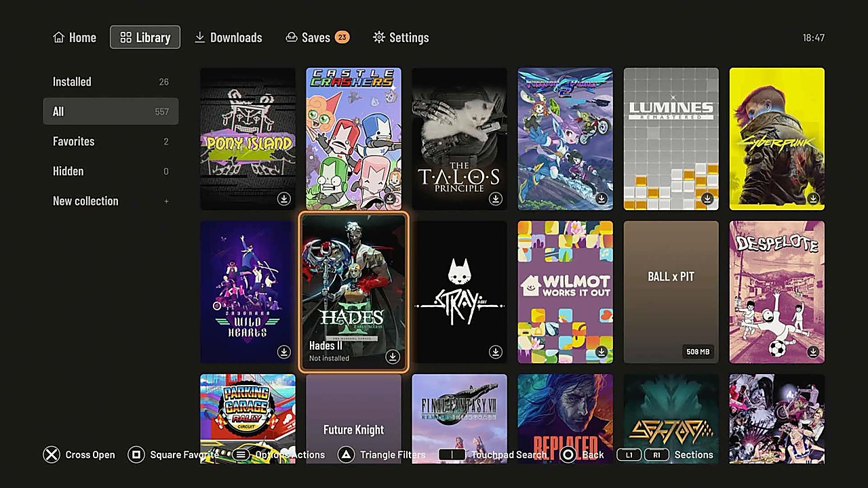Click the download icon on Stray
This screenshot has width=868, height=488.
click(x=496, y=352)
